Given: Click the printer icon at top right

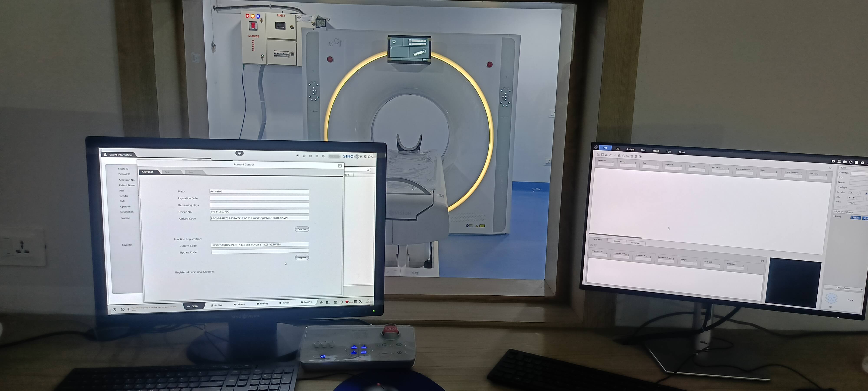Looking at the screenshot, I should [833, 161].
